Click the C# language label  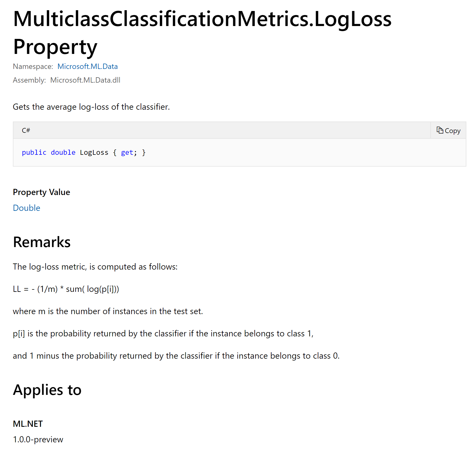(x=26, y=130)
